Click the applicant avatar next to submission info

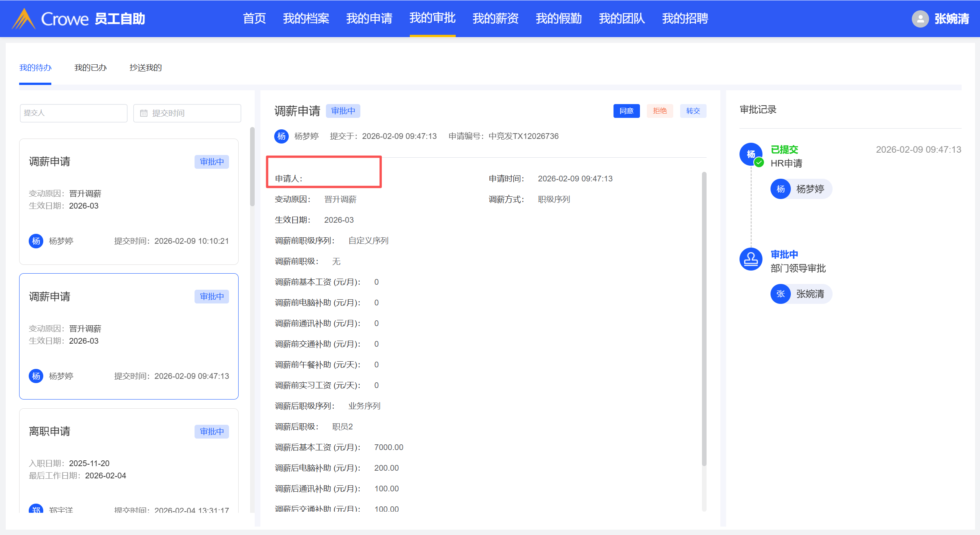pyautogui.click(x=281, y=136)
